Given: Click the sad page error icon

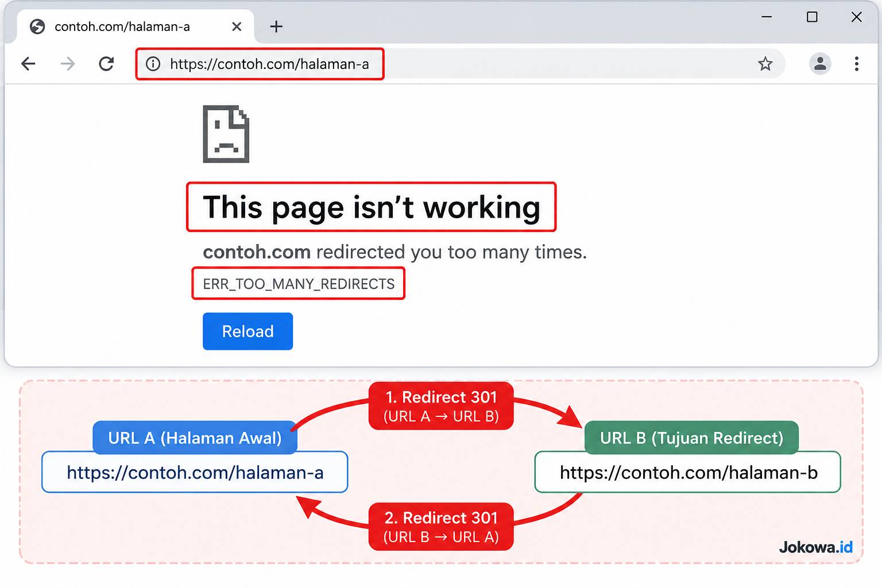Looking at the screenshot, I should [226, 134].
